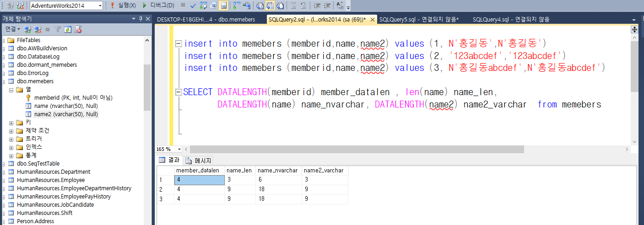Switch to the dbo.memebers tab
This screenshot has height=225, width=644.
pyautogui.click(x=206, y=19)
